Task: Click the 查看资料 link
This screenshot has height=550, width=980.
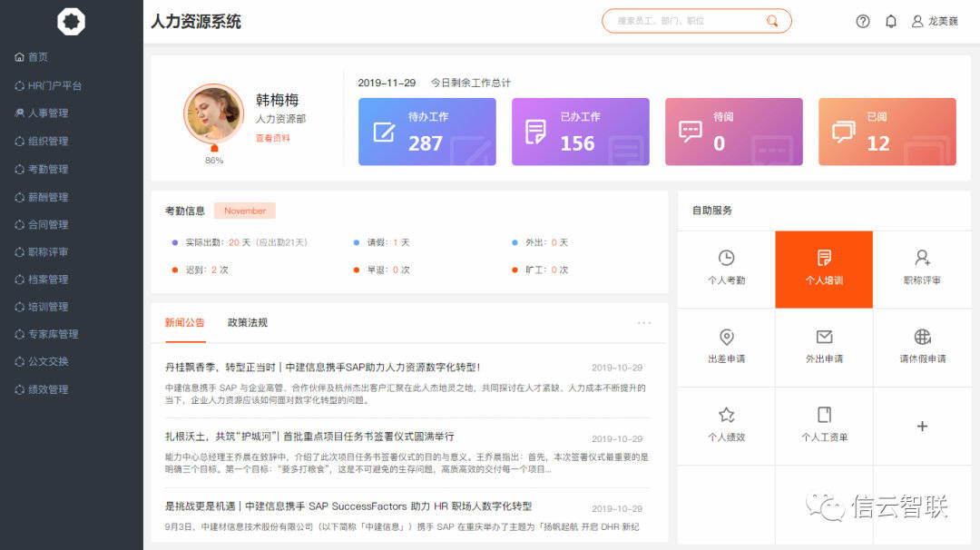Action: (x=272, y=138)
